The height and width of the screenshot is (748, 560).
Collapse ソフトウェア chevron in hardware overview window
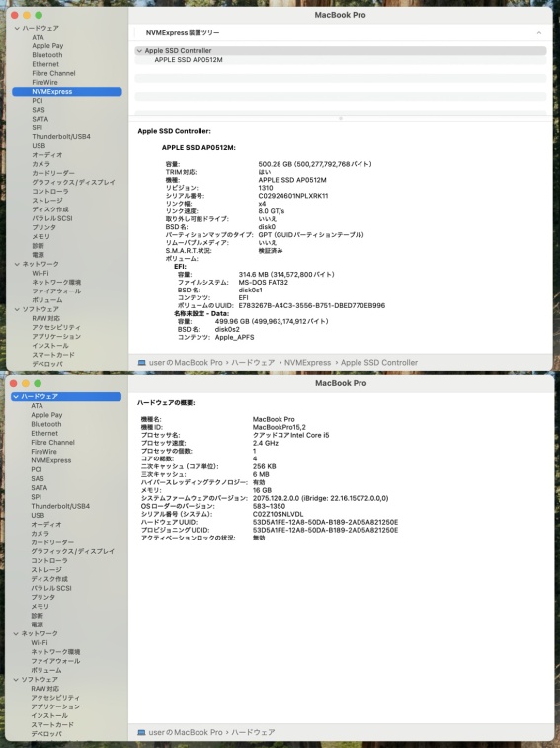tap(16, 679)
